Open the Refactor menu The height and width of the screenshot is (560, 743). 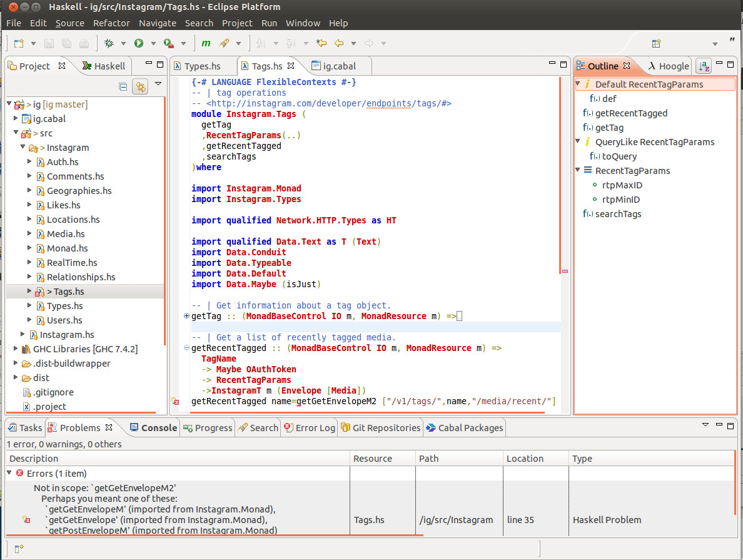(x=111, y=23)
